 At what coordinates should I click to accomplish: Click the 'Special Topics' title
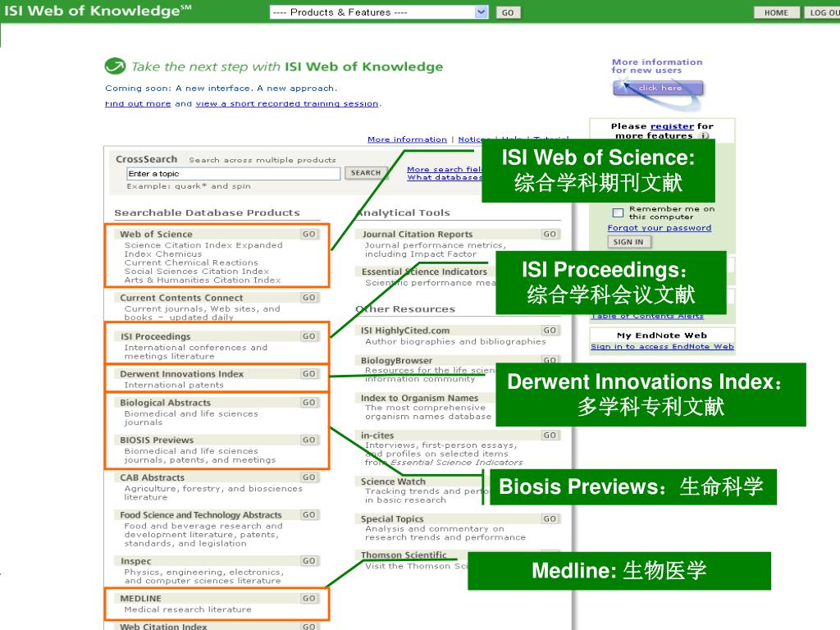pos(392,519)
